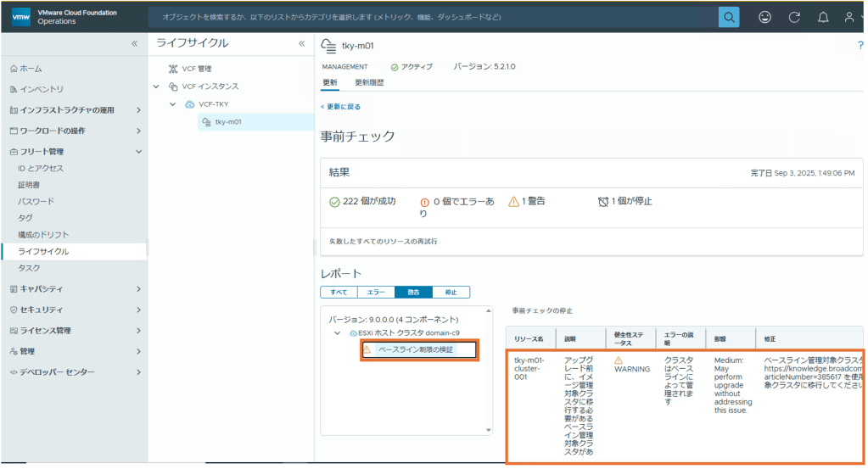The image size is (868, 469).
Task: Click the help question mark icon
Action: 860,45
